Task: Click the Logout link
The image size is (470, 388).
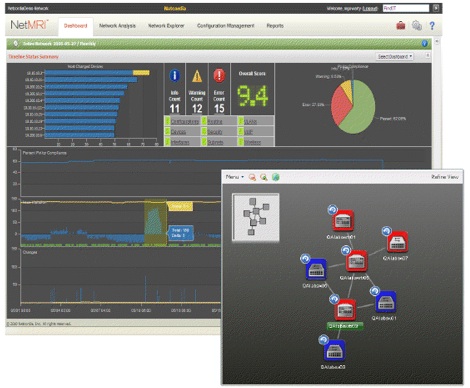Action: click(370, 8)
